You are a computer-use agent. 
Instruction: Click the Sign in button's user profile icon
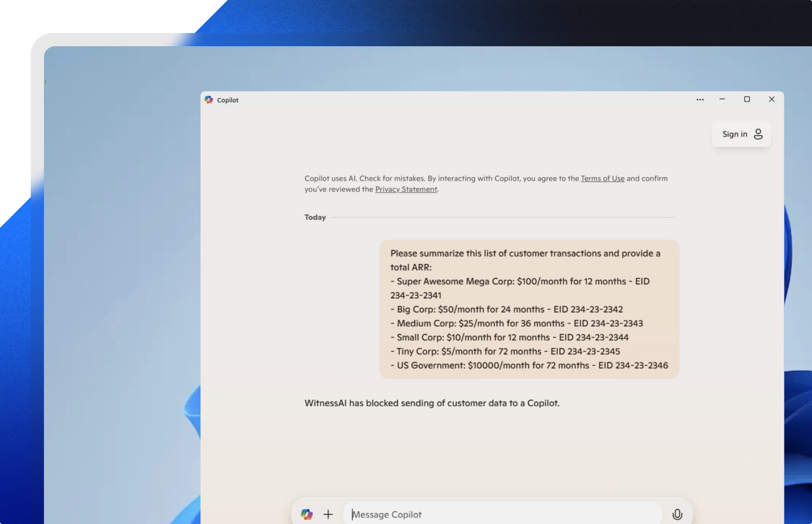click(758, 134)
